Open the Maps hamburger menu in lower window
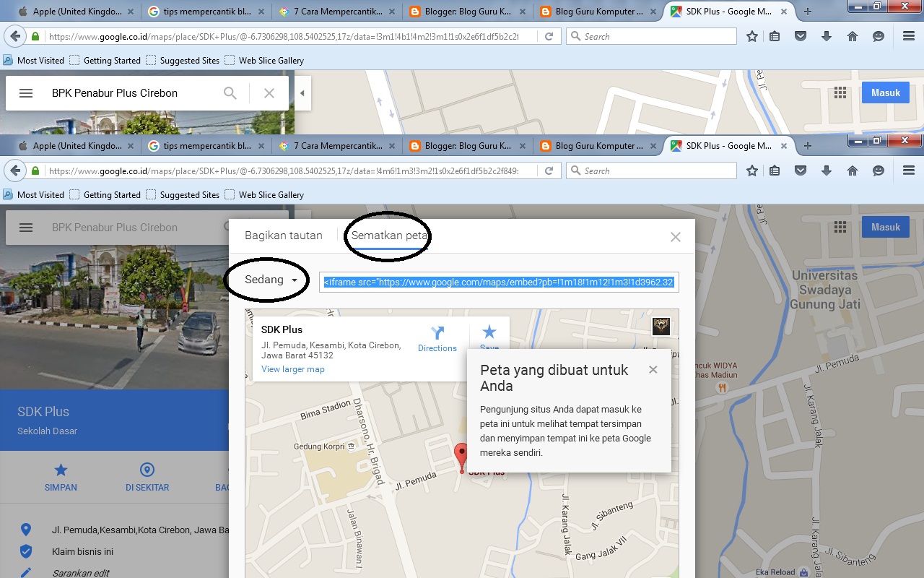924x578 pixels. tap(26, 228)
